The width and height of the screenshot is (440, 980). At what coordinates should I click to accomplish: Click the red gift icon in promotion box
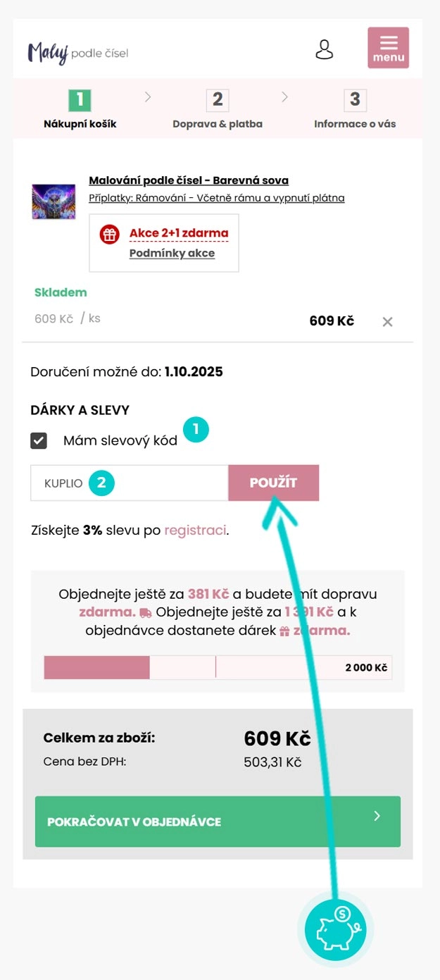click(109, 235)
